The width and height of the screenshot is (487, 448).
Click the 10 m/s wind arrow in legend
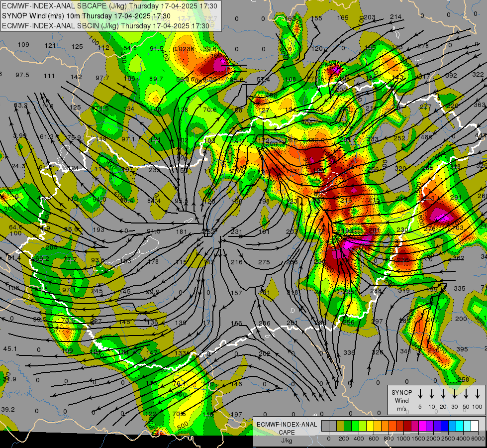tap(432, 394)
